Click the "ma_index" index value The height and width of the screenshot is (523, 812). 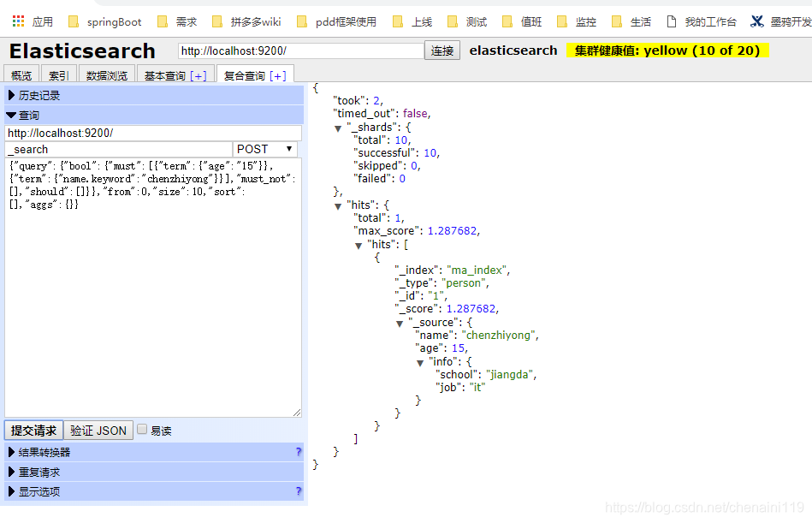477,270
